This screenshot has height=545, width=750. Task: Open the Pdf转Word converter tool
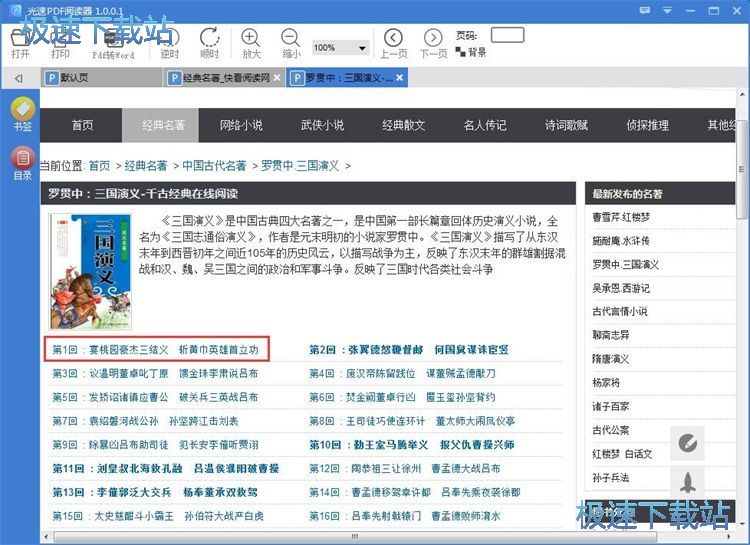coord(113,43)
